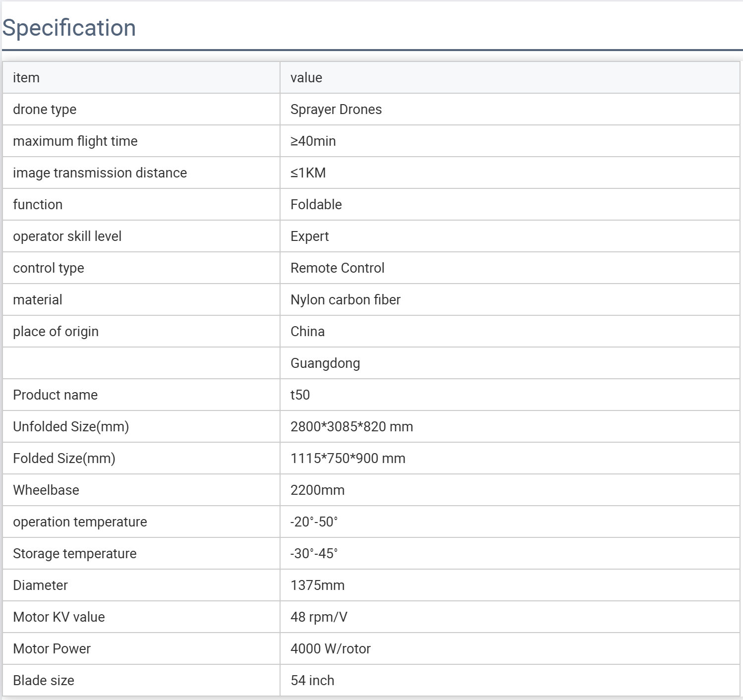Click the 'Expert' skill level value
The image size is (743, 700).
(x=310, y=236)
